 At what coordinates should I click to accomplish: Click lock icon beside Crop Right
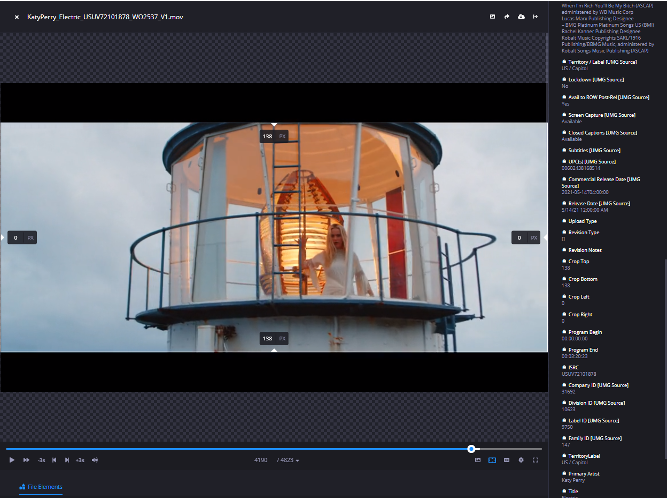[x=564, y=314]
